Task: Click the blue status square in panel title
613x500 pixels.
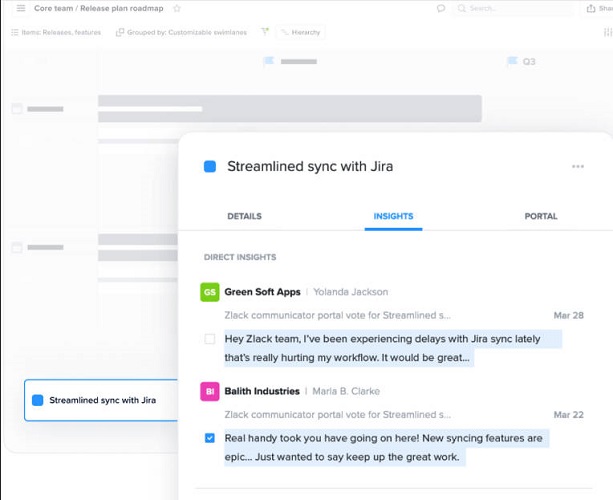Action: pyautogui.click(x=210, y=167)
